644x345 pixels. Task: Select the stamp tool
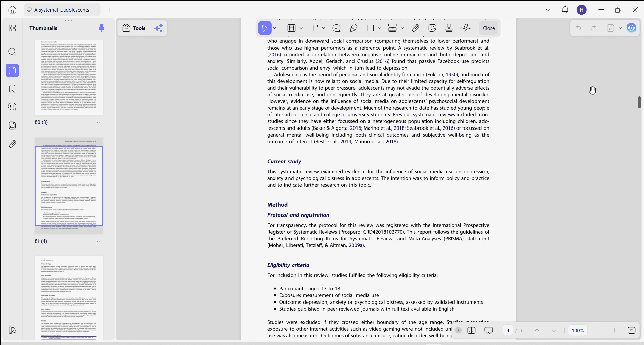click(449, 28)
